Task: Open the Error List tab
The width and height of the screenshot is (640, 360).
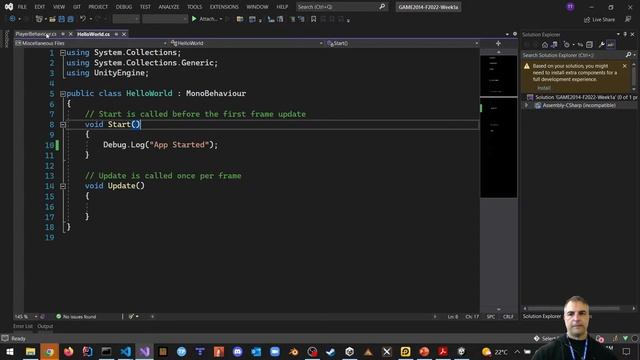Action: (23, 326)
